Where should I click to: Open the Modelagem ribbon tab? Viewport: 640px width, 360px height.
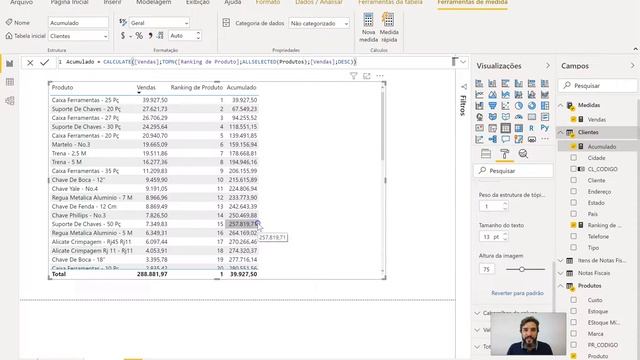[x=154, y=2]
